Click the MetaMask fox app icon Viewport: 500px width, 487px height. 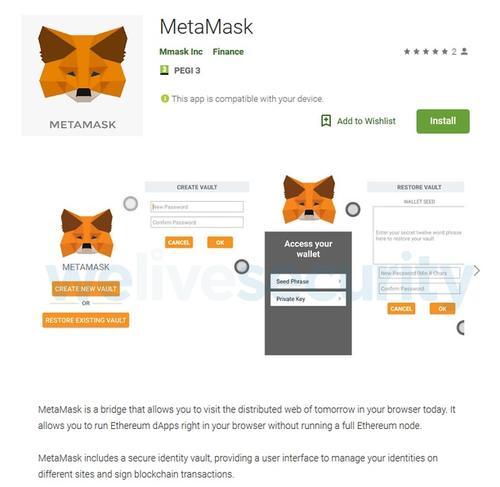(x=82, y=75)
